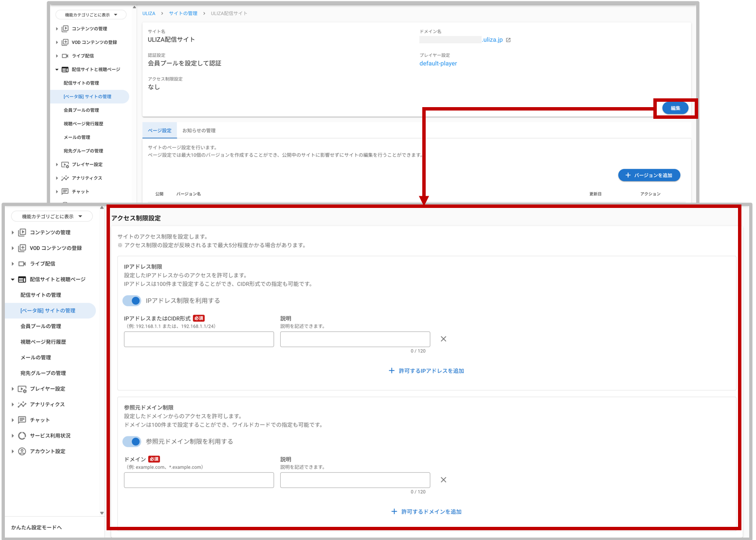
Task: Open the upper 機能カテゴリごとに表示 dropdown
Action: (x=91, y=15)
